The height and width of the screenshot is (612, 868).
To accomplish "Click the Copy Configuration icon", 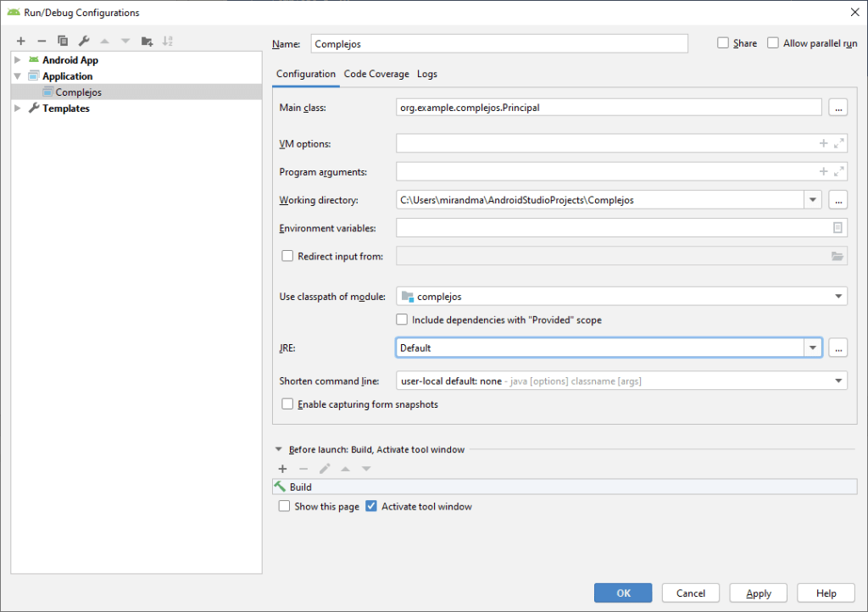I will click(63, 41).
